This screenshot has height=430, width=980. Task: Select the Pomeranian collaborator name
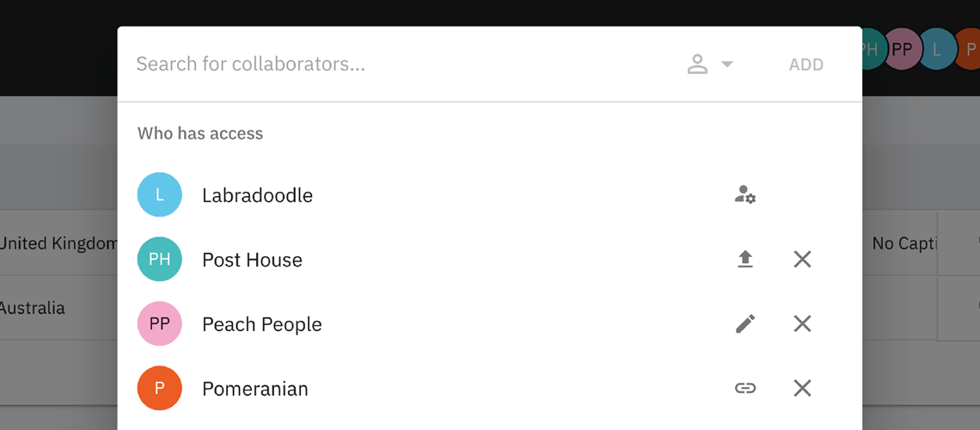coord(254,389)
